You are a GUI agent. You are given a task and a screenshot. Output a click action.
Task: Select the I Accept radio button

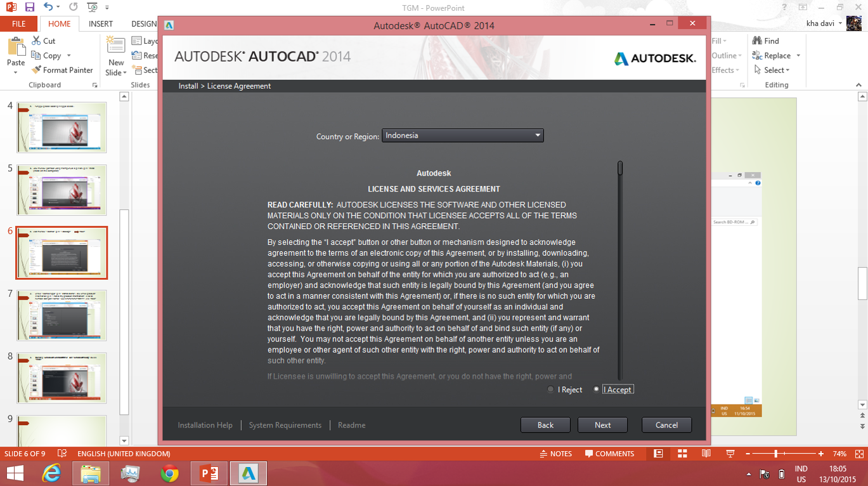[x=596, y=389]
